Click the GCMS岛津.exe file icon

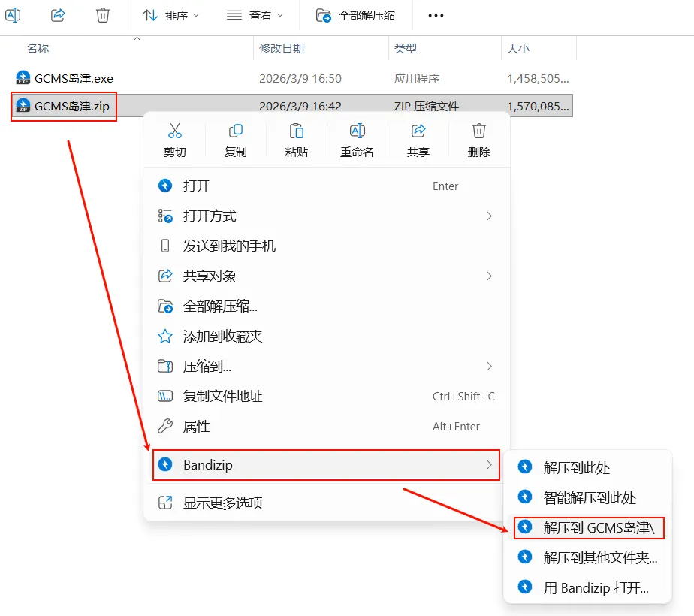point(23,78)
